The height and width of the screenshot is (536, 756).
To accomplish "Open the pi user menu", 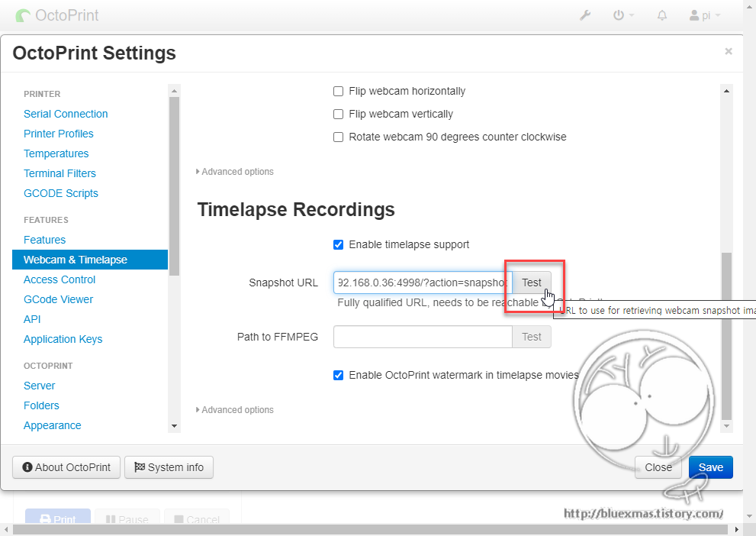I will 704,15.
